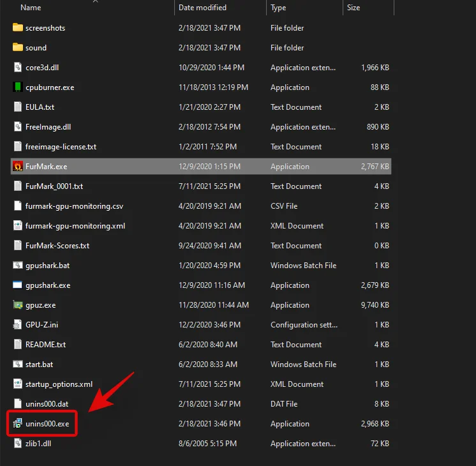The image size is (476, 466).
Task: Select the gpushark.bat batch file icon
Action: coord(18,266)
